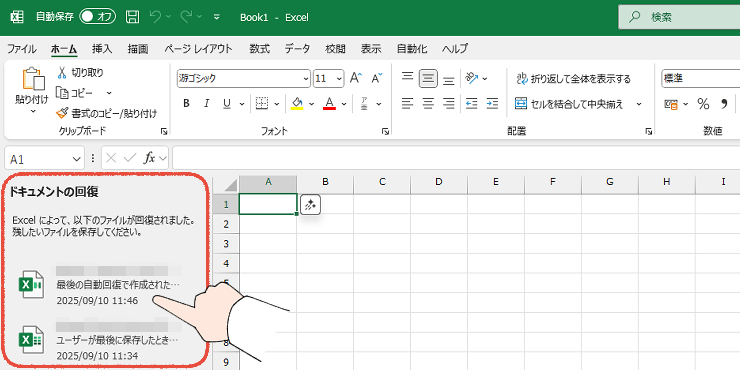Click the decrease font size icon
Viewport: 740px width, 370px height.
click(x=377, y=78)
